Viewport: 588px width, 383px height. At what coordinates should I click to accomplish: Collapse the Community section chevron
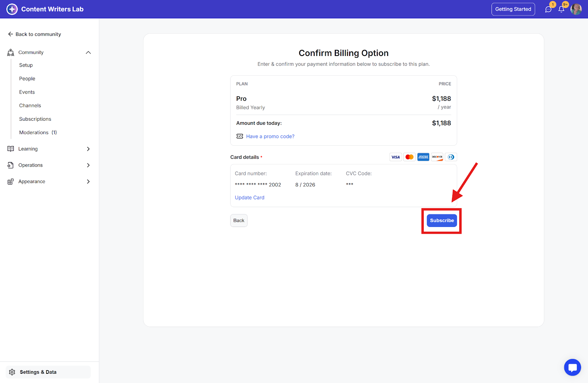tap(88, 53)
